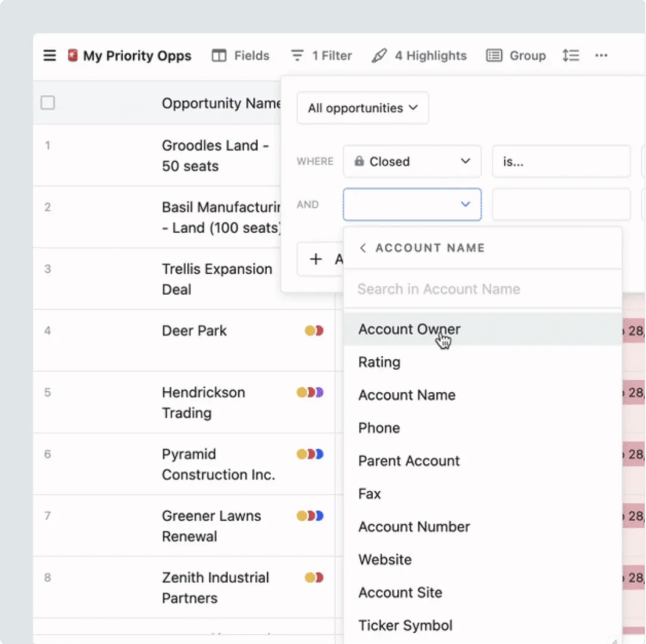Open Greener Lawns Renewal record
646x644 pixels.
(x=211, y=526)
